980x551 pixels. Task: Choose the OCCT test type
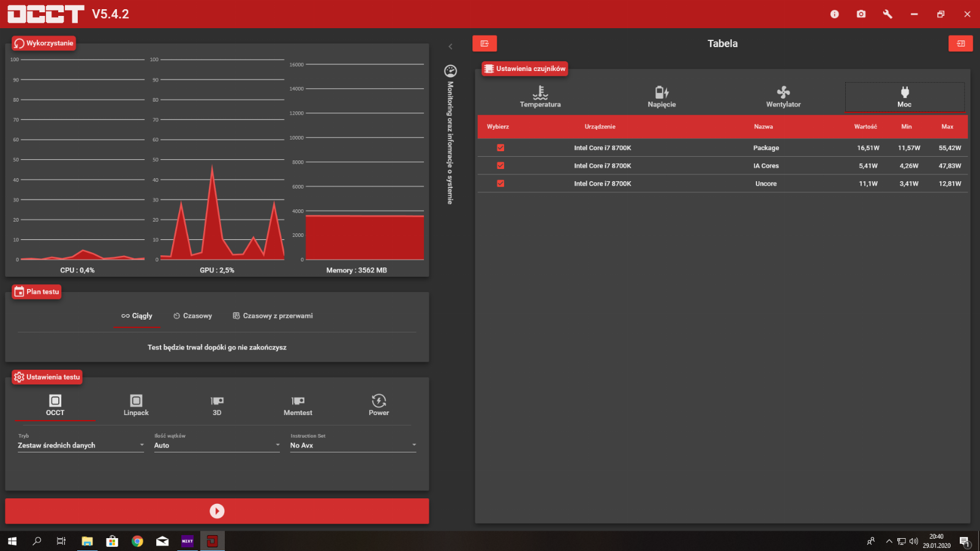(x=55, y=405)
